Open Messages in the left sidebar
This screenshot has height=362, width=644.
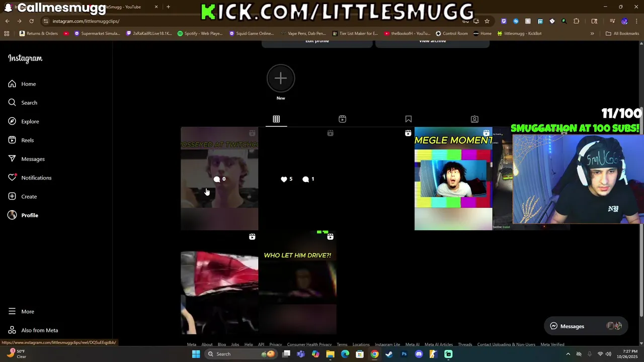click(x=27, y=159)
